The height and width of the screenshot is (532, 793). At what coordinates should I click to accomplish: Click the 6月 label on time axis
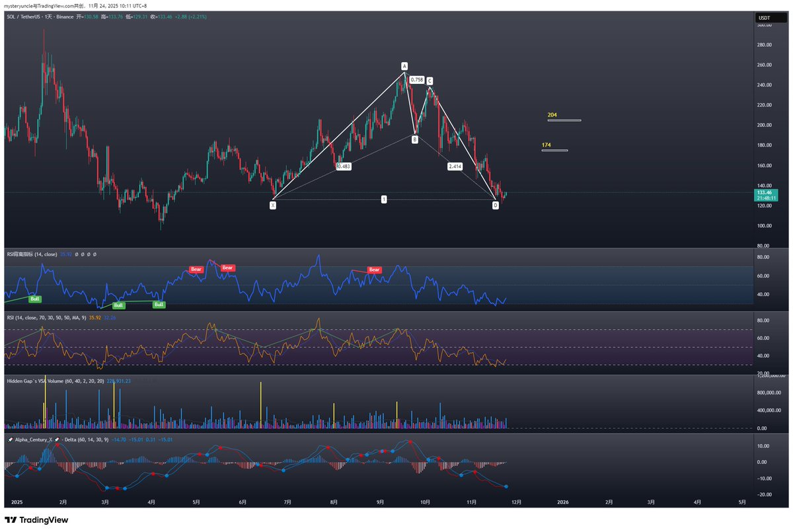point(242,502)
